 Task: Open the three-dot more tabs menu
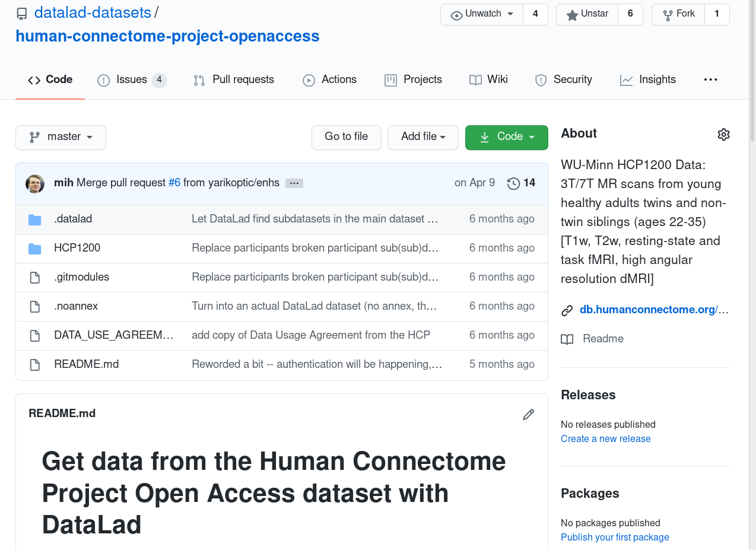tap(710, 80)
